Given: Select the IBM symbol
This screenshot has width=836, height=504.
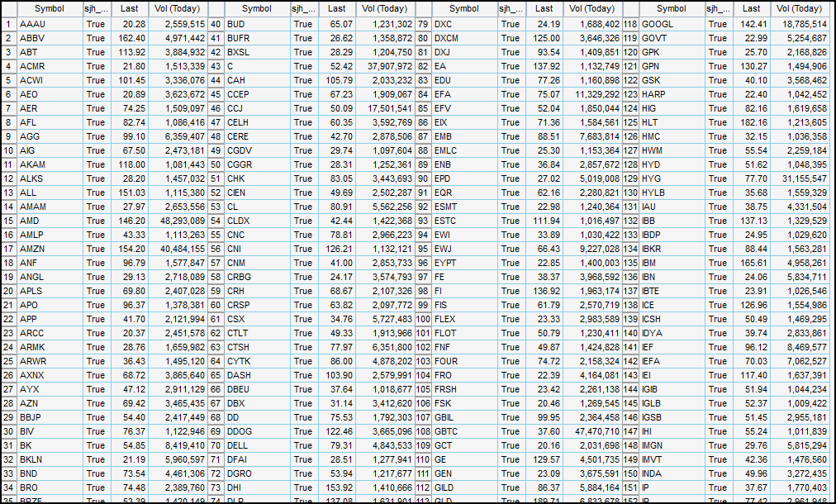Looking at the screenshot, I should click(x=672, y=263).
